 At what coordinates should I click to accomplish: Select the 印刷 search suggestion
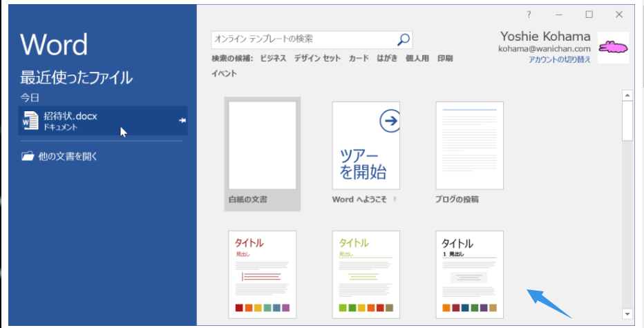[445, 58]
